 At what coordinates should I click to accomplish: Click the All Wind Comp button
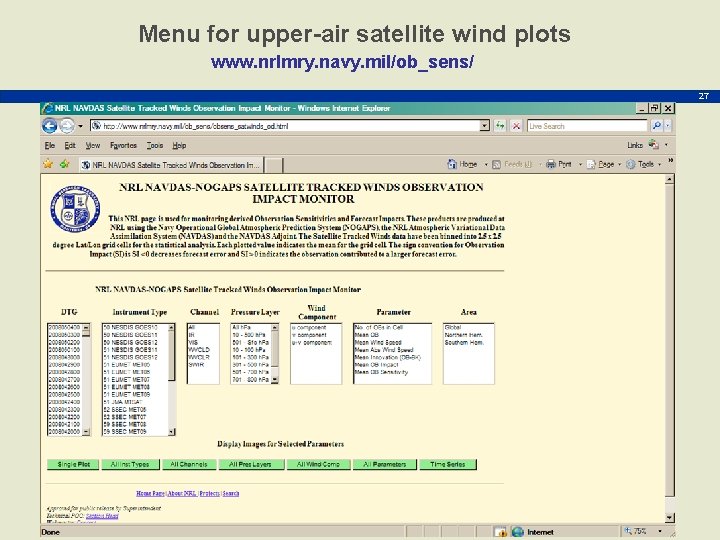[x=318, y=464]
